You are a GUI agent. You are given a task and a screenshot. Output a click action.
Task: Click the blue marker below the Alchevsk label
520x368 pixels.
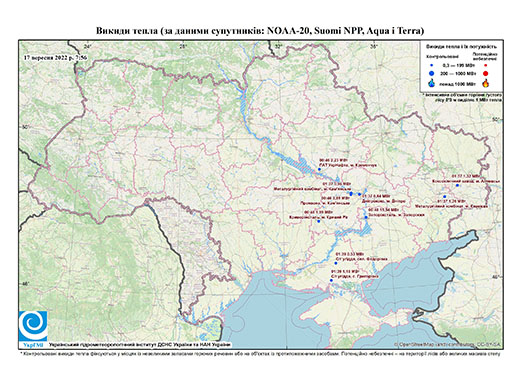click(x=457, y=185)
